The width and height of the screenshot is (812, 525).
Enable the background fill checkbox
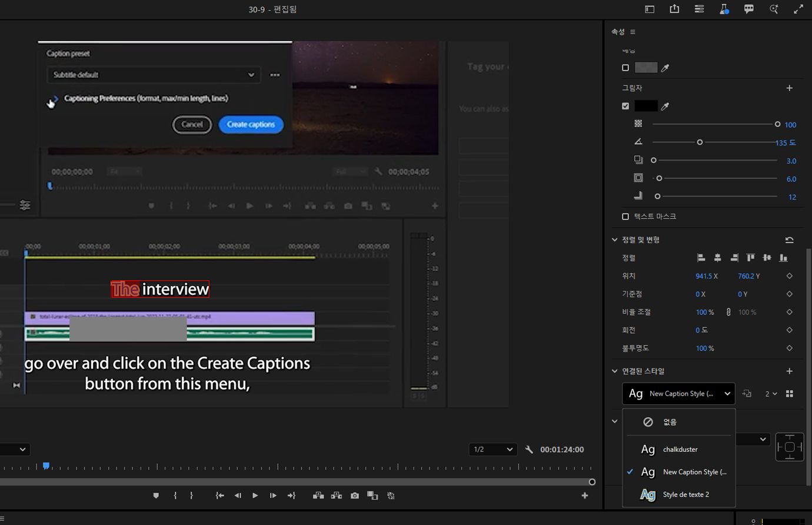625,68
